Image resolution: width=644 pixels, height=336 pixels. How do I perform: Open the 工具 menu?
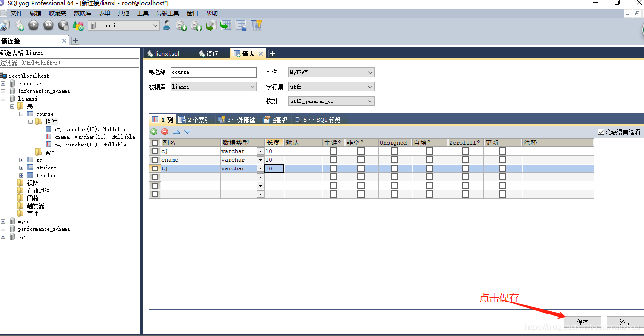click(x=143, y=13)
